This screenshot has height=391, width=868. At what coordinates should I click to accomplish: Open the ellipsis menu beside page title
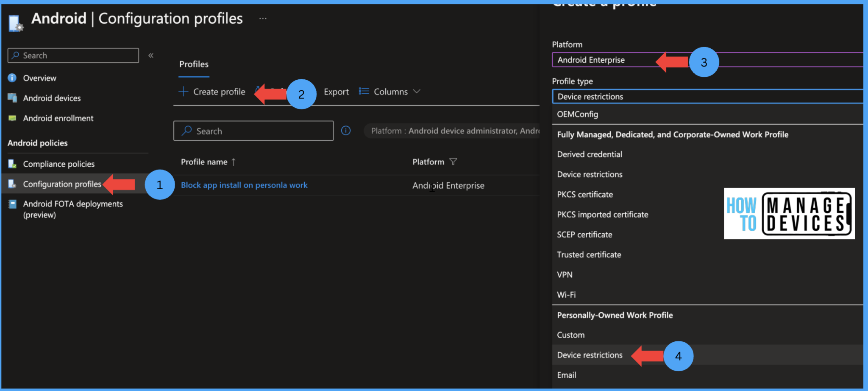pyautogui.click(x=263, y=19)
